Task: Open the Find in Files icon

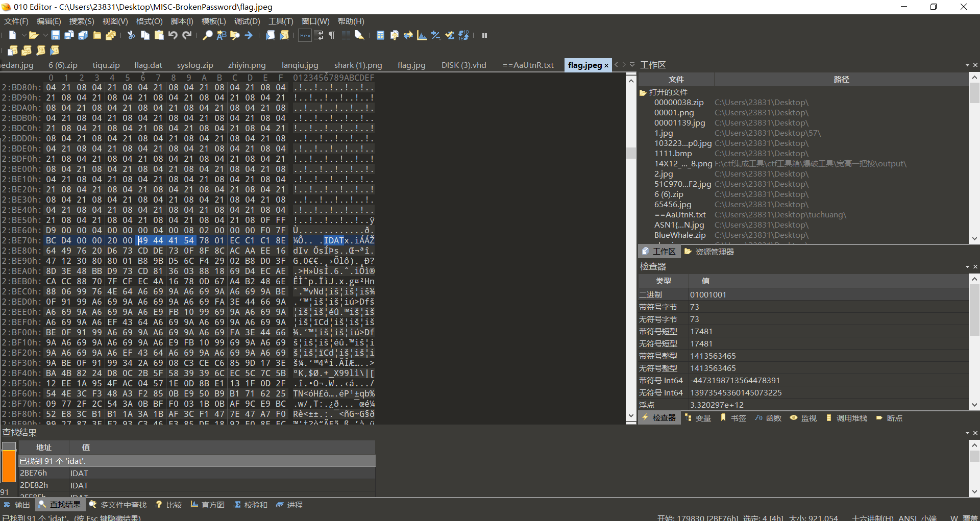Action: (235, 35)
